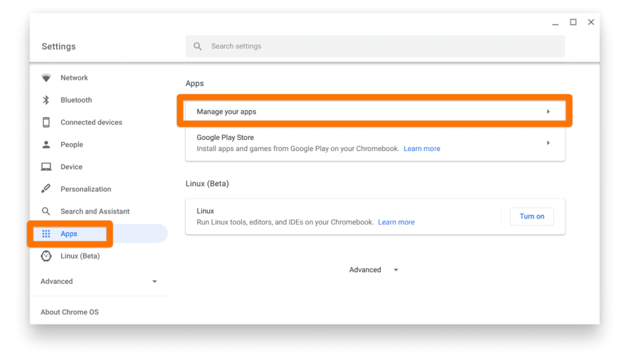624x364 pixels.
Task: Expand Advanced below the Linux card
Action: [374, 270]
